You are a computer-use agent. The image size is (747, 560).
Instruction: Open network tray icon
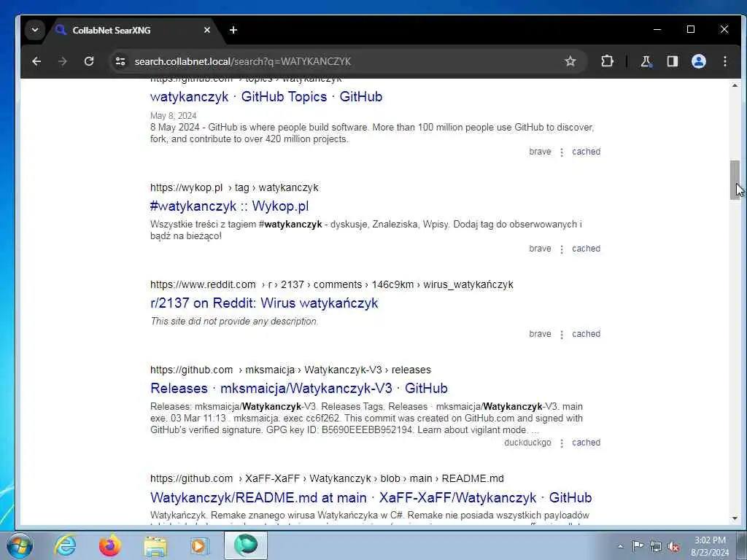(656, 546)
